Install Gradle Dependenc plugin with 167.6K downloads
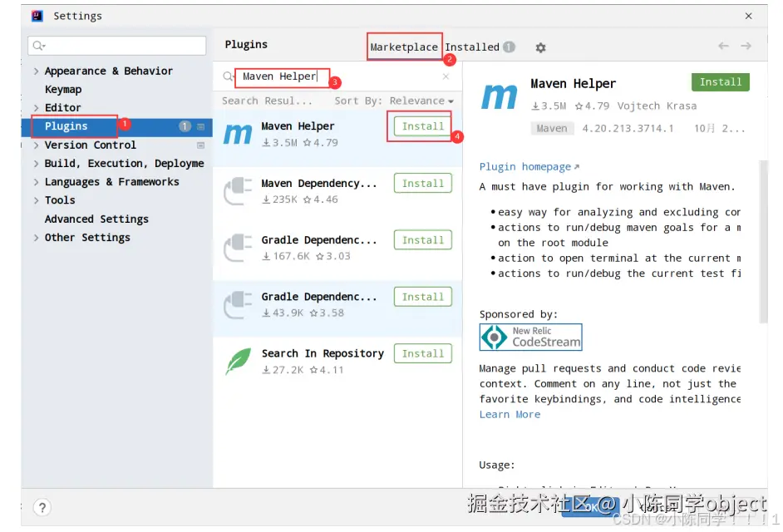Viewport: 783px width, 532px height. pos(422,240)
